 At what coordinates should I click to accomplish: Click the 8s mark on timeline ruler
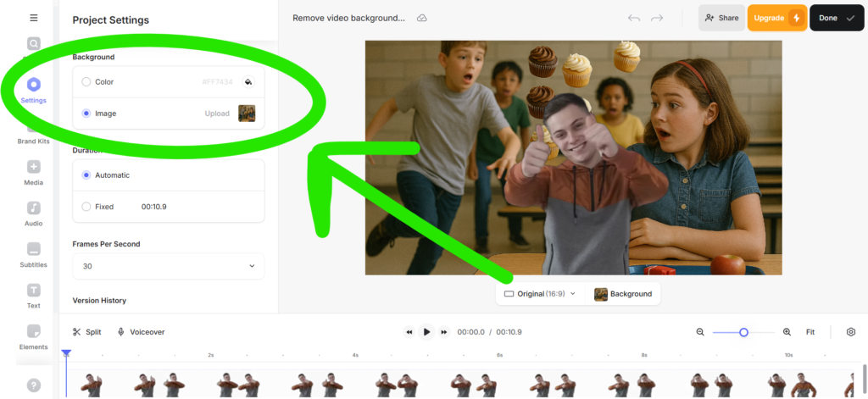pyautogui.click(x=644, y=355)
